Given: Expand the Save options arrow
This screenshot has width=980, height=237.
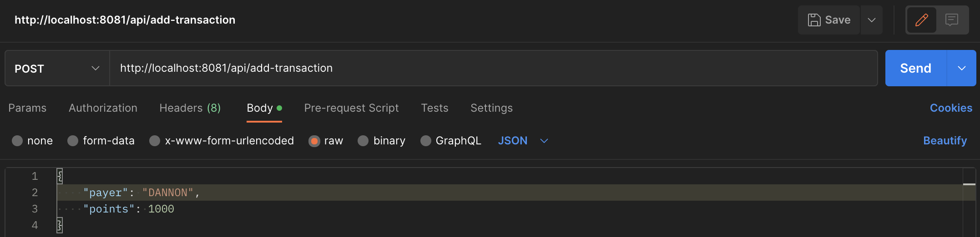Looking at the screenshot, I should 871,20.
